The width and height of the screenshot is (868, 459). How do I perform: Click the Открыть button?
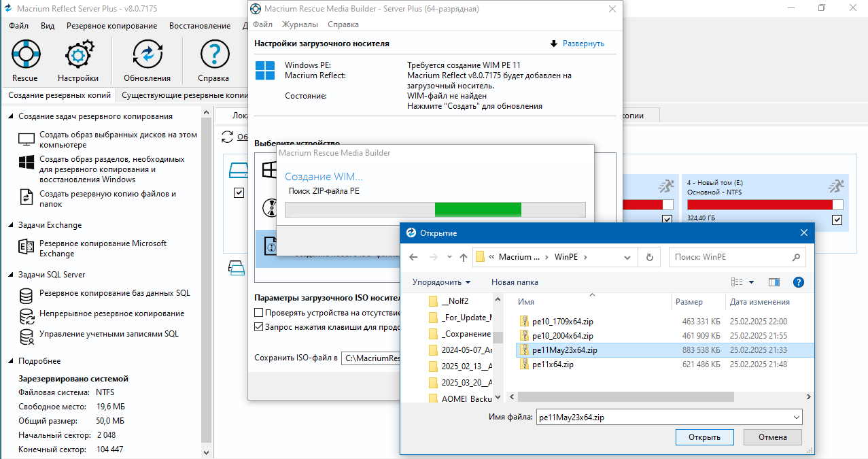704,437
